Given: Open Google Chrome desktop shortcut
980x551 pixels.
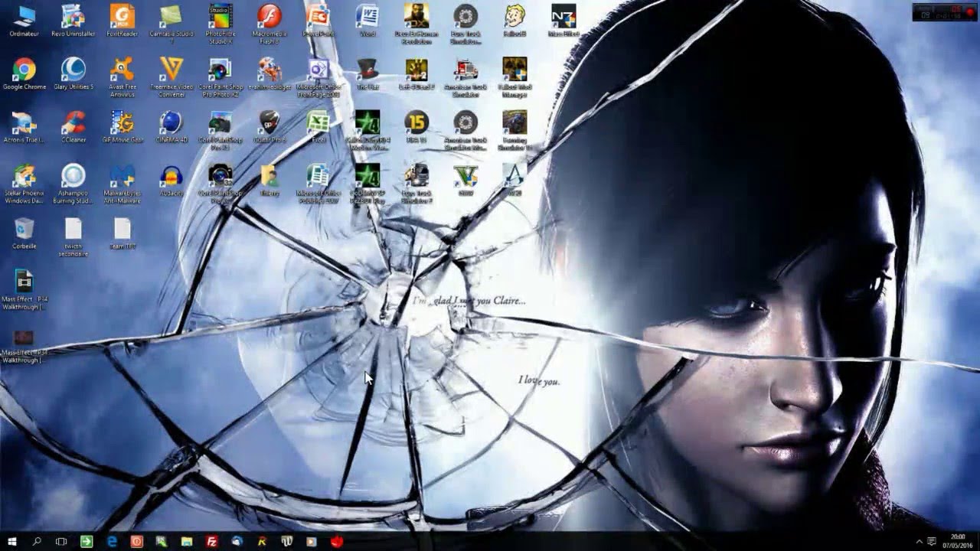Looking at the screenshot, I should tap(24, 74).
